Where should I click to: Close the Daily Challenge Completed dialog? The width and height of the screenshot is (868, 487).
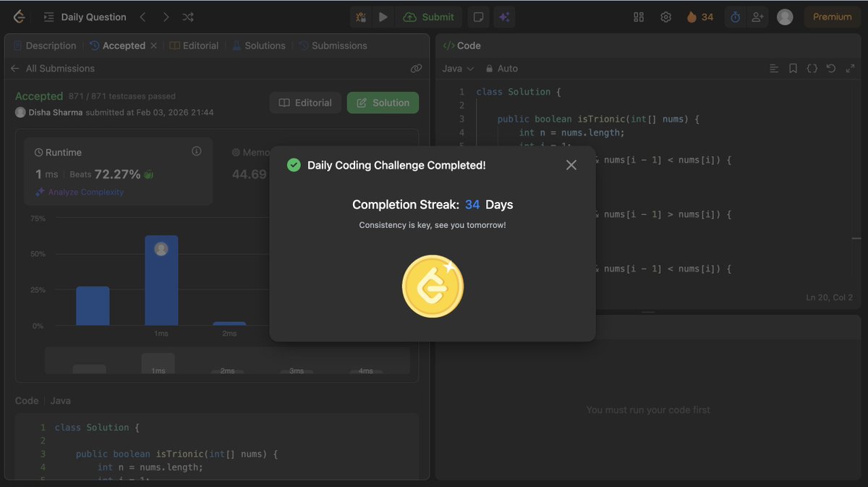[x=571, y=165]
